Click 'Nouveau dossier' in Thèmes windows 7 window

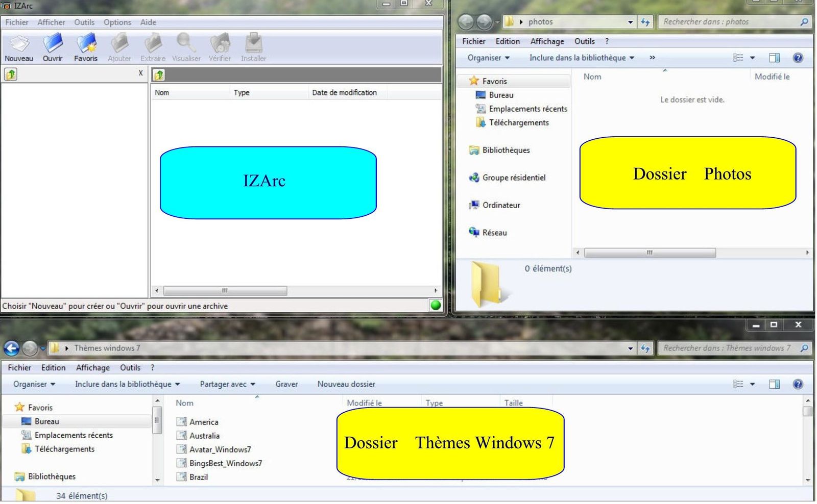click(x=346, y=384)
